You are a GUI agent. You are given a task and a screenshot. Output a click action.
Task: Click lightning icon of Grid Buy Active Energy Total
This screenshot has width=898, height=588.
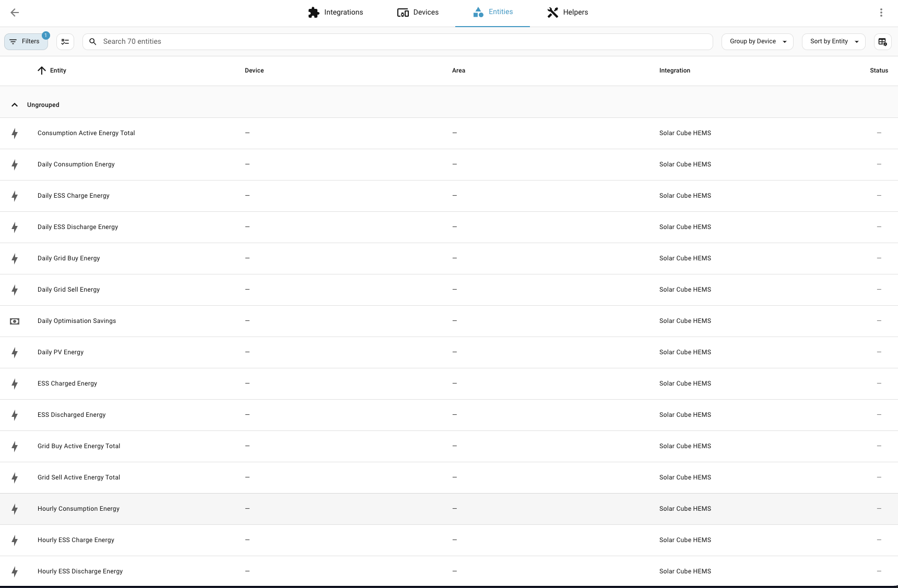[x=15, y=447]
